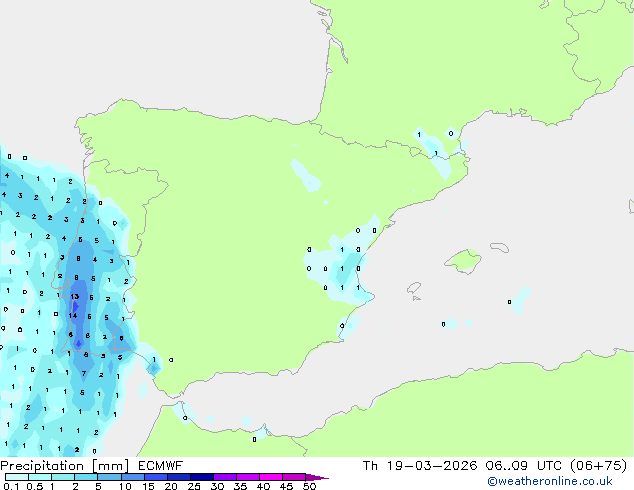The image size is (634, 490).
Task: Select the legend swatch between 0.5 and 1
Action: [40, 477]
